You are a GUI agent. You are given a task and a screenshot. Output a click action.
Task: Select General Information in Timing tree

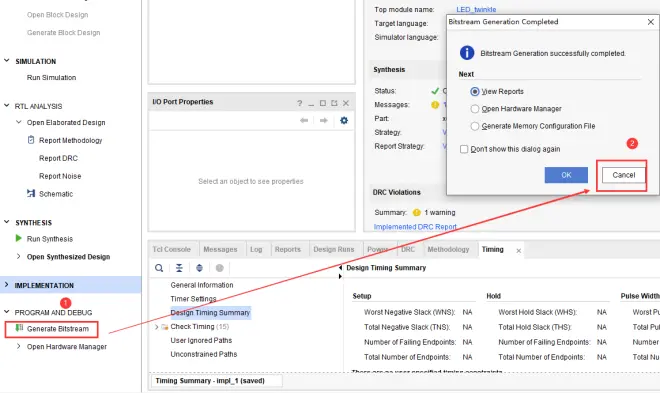pos(202,285)
